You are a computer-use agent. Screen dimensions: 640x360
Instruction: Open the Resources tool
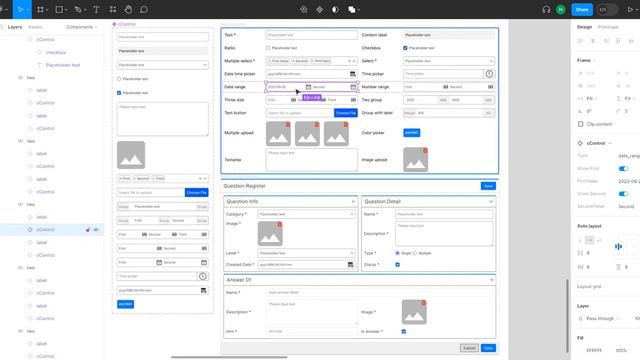point(113,9)
